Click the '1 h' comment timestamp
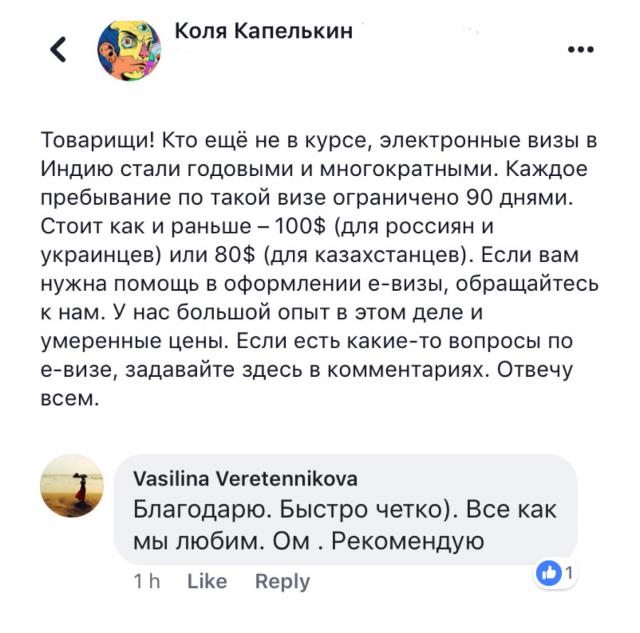Viewport: 640px width, 633px height. coord(145,581)
